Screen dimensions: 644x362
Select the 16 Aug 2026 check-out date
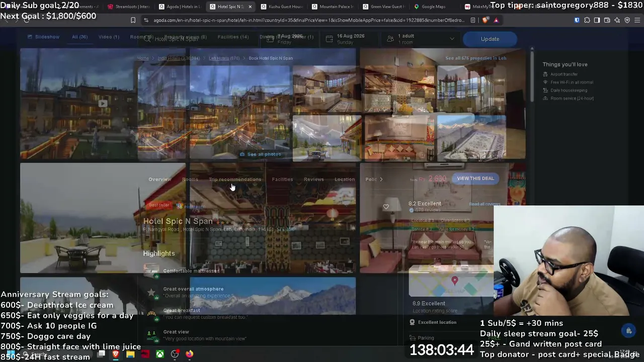pos(351,39)
